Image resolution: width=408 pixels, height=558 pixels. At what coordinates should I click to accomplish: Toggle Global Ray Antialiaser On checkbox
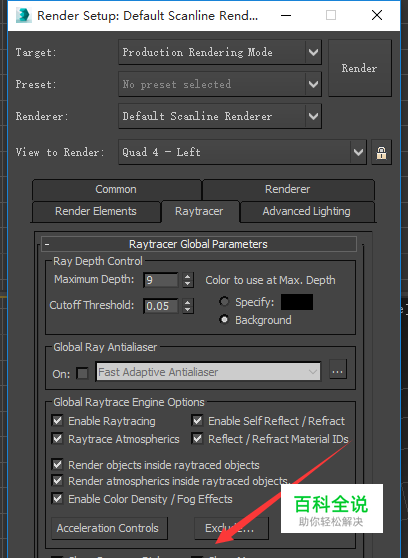(82, 373)
